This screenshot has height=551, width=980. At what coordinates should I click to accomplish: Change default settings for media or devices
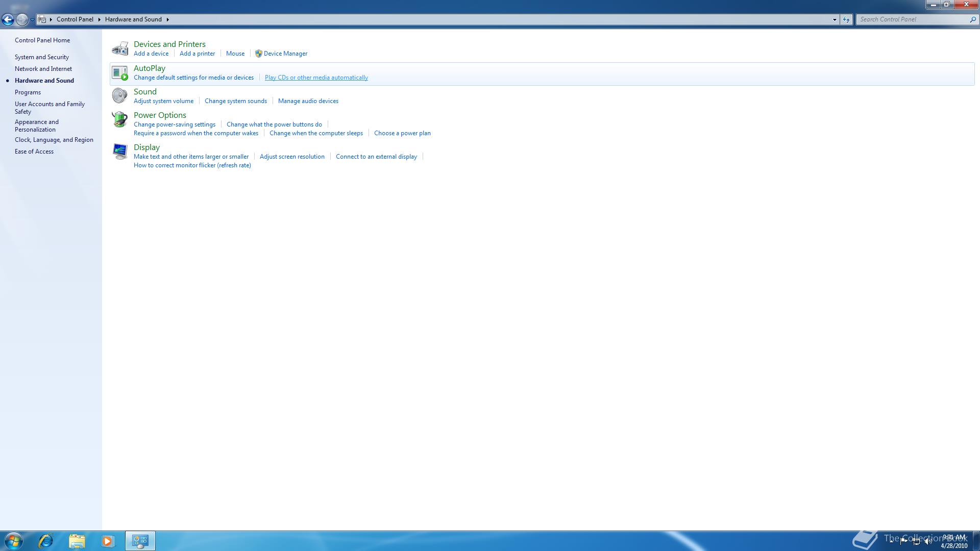[193, 78]
